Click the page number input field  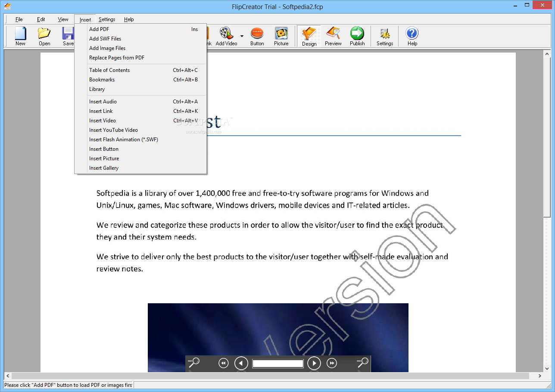pos(278,364)
